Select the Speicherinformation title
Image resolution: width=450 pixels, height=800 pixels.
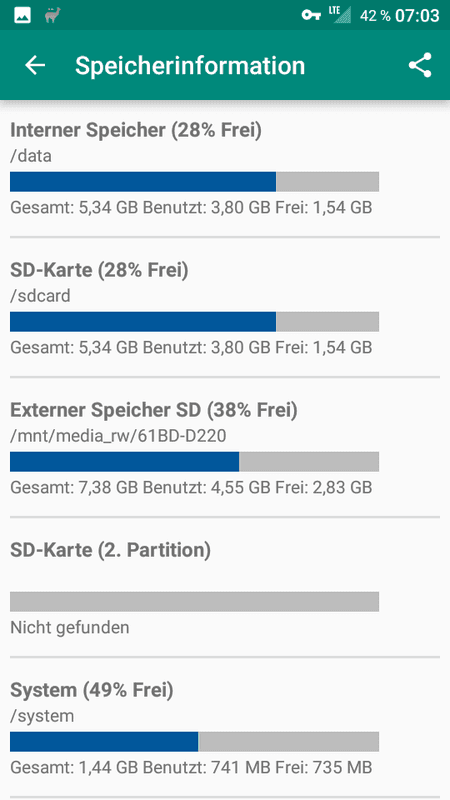tap(190, 66)
